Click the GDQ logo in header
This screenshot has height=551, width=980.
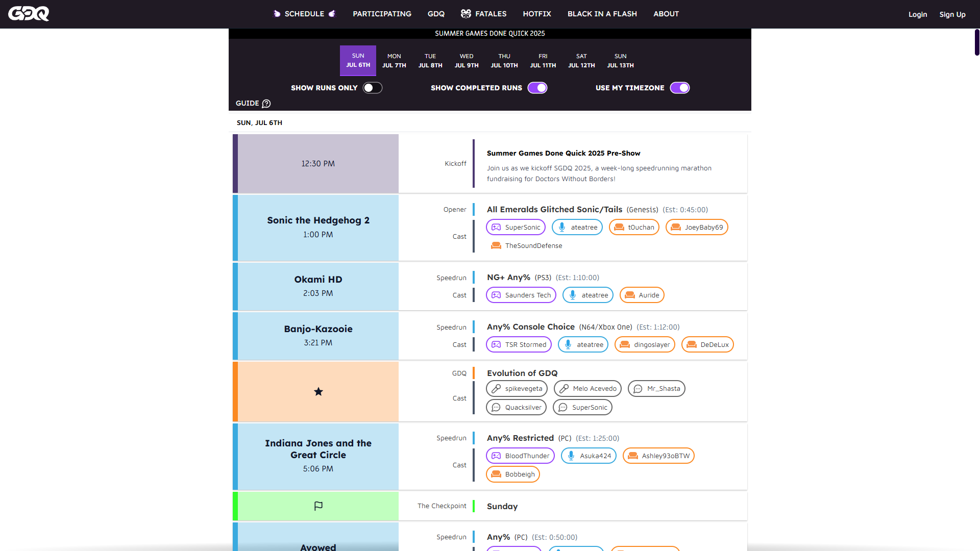pyautogui.click(x=29, y=14)
